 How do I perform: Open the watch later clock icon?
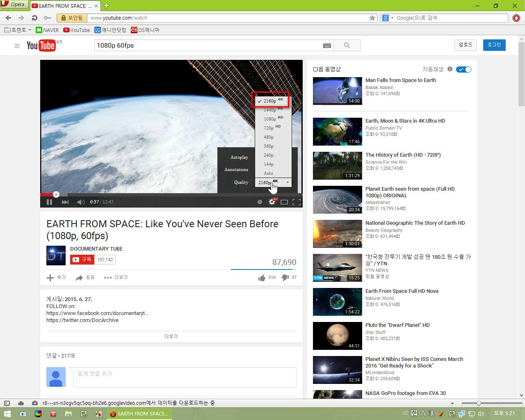tap(260, 202)
